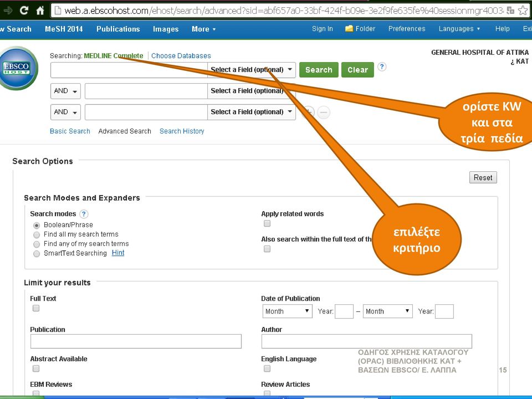
Task: Switch to Basic Search link
Action: pyautogui.click(x=70, y=131)
